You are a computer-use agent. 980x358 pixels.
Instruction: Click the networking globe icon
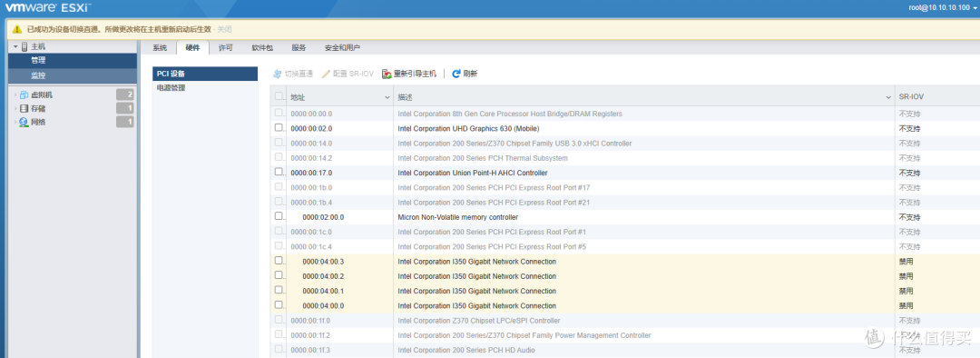(24, 122)
